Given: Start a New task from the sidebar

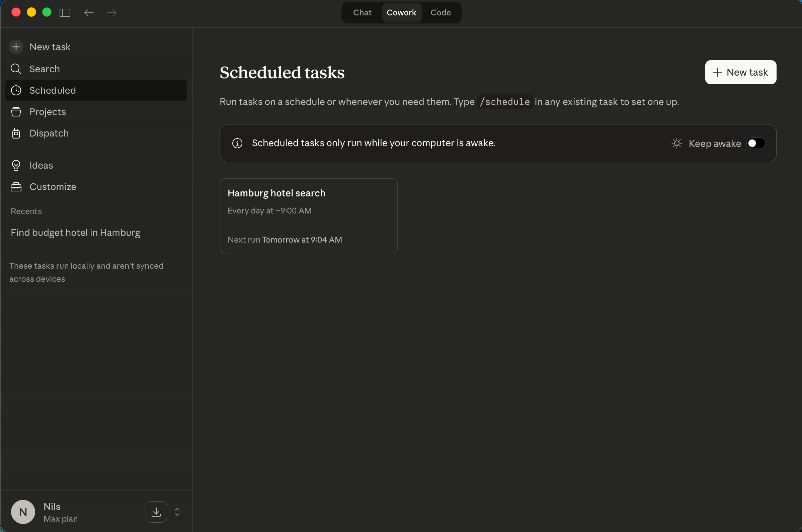Looking at the screenshot, I should point(96,47).
